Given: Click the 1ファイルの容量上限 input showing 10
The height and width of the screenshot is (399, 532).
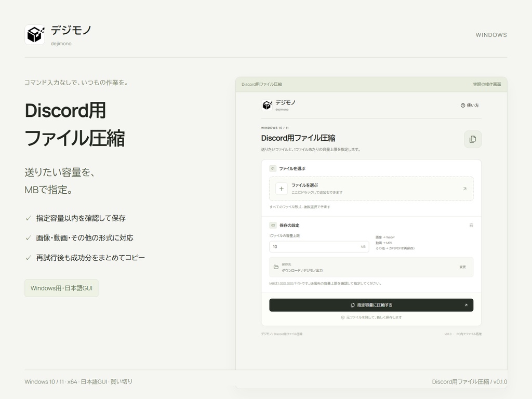Looking at the screenshot, I should point(319,247).
